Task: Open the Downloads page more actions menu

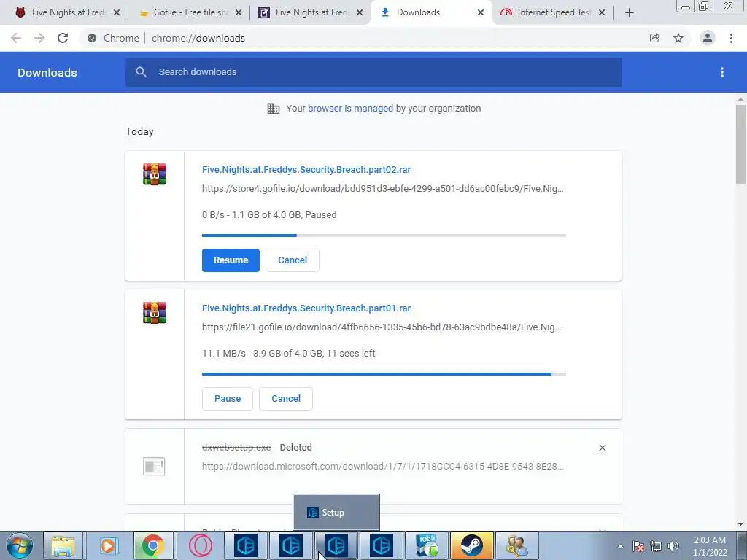Action: pos(722,72)
